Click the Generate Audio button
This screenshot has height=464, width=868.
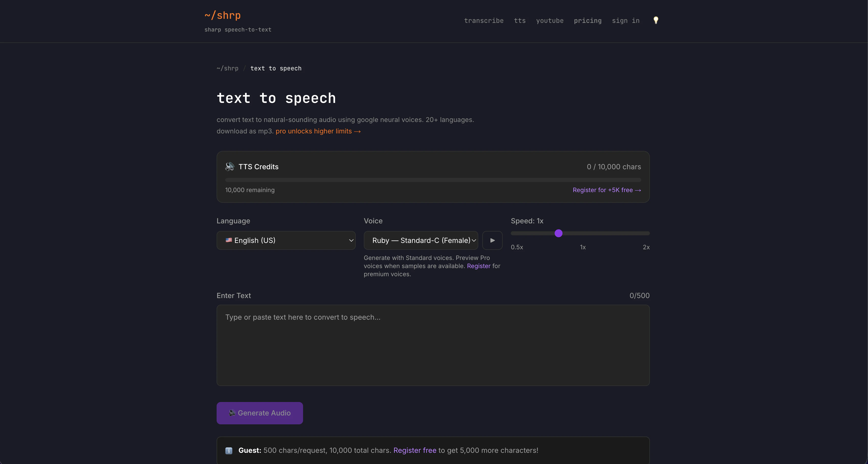pos(260,413)
